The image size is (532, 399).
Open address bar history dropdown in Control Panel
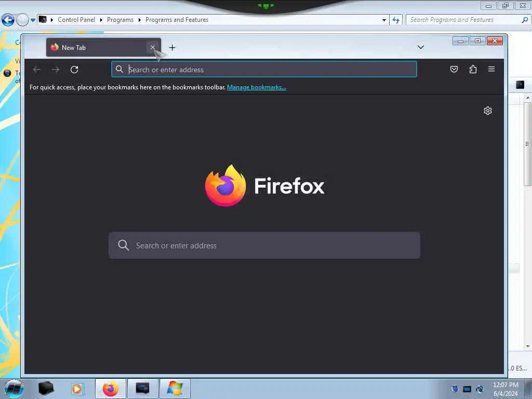click(384, 20)
